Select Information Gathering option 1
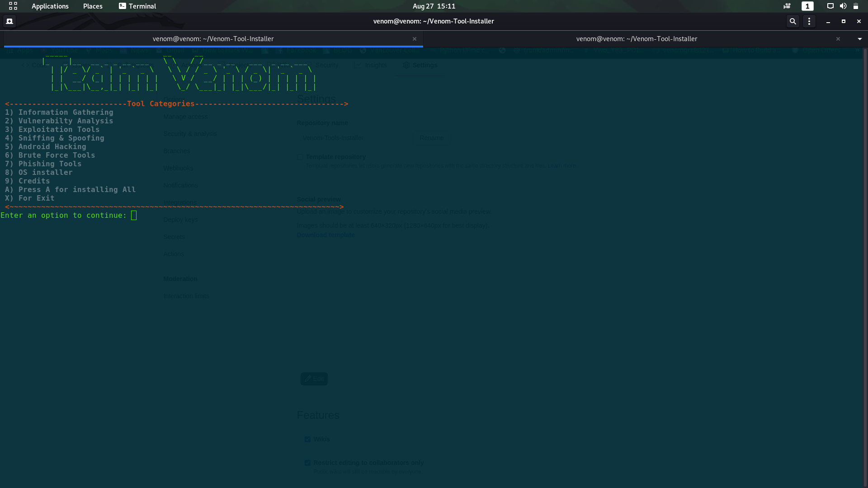This screenshot has width=868, height=488. 66,112
